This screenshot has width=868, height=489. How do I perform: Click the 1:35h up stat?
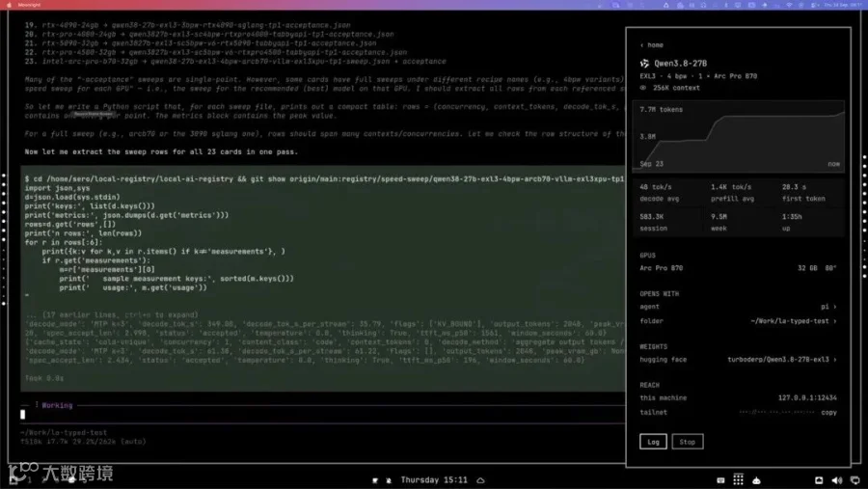click(x=792, y=222)
